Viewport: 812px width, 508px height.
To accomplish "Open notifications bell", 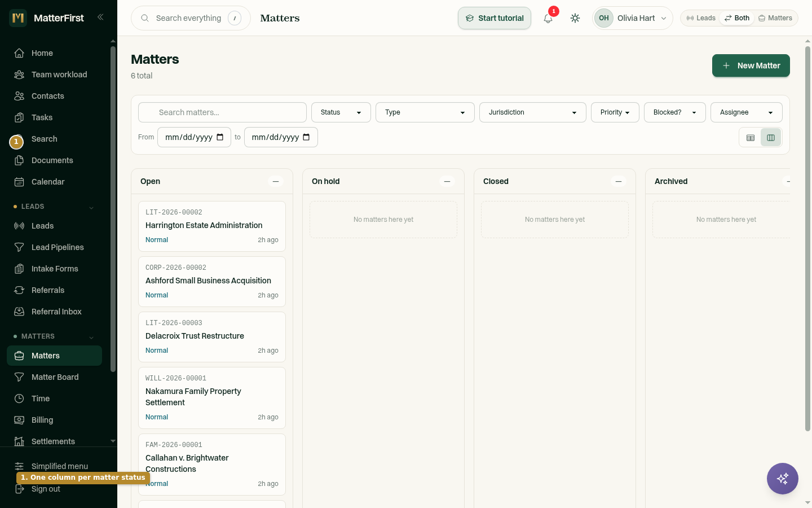I will (x=548, y=18).
